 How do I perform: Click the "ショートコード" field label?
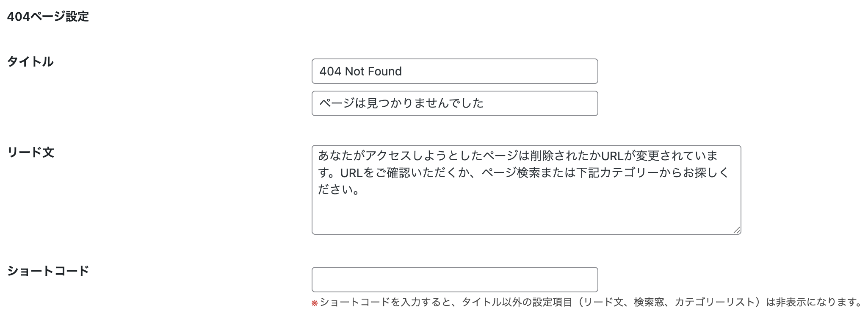click(x=48, y=271)
